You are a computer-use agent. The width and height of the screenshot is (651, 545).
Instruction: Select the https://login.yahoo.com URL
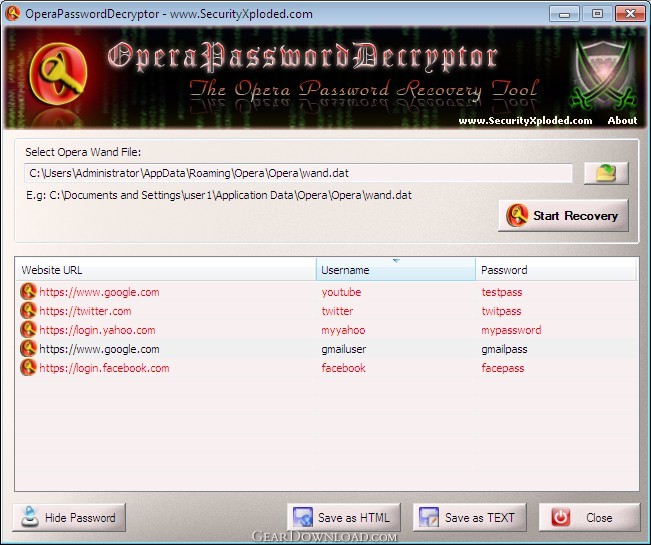[x=97, y=330]
